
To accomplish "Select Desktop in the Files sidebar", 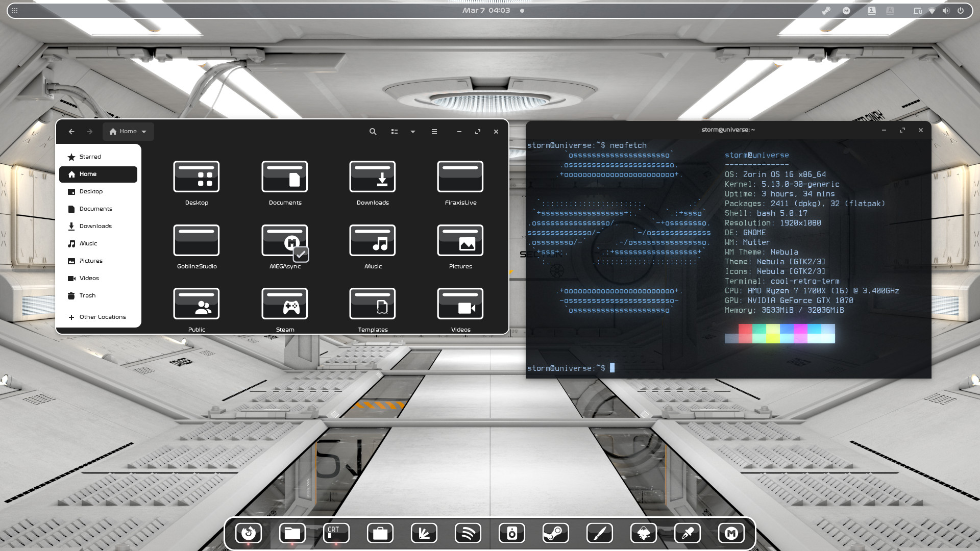I will tap(98, 191).
